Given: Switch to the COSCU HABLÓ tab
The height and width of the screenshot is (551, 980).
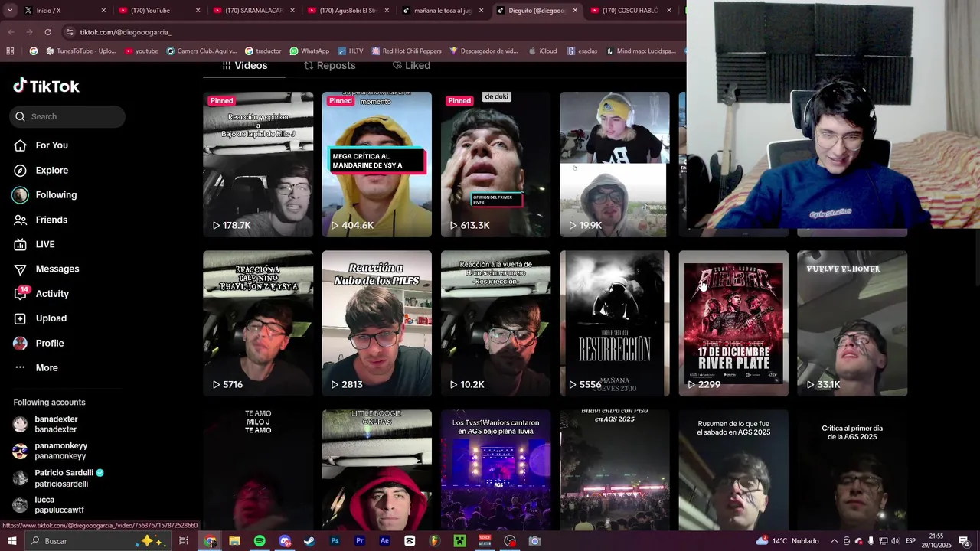Looking at the screenshot, I should click(x=632, y=11).
